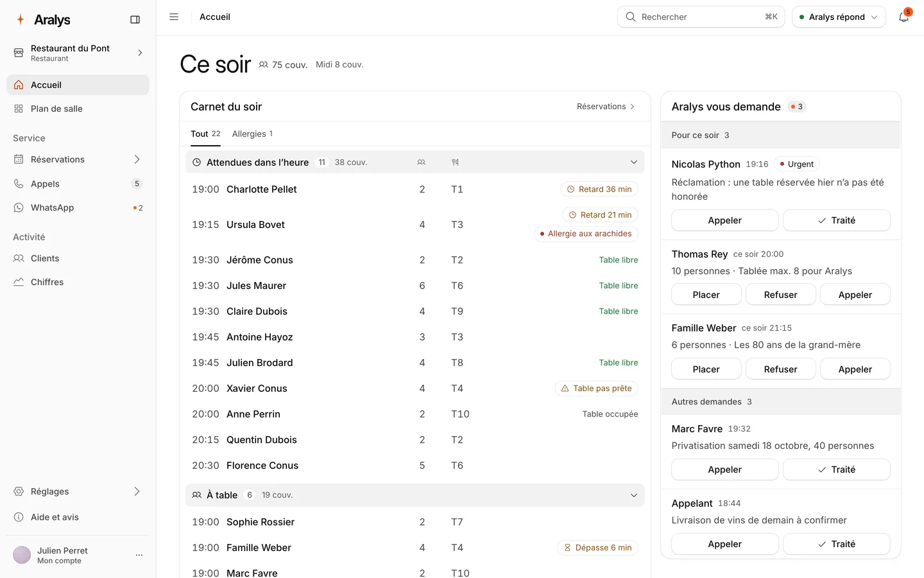
Task: Open the notifications bell
Action: coord(903,17)
